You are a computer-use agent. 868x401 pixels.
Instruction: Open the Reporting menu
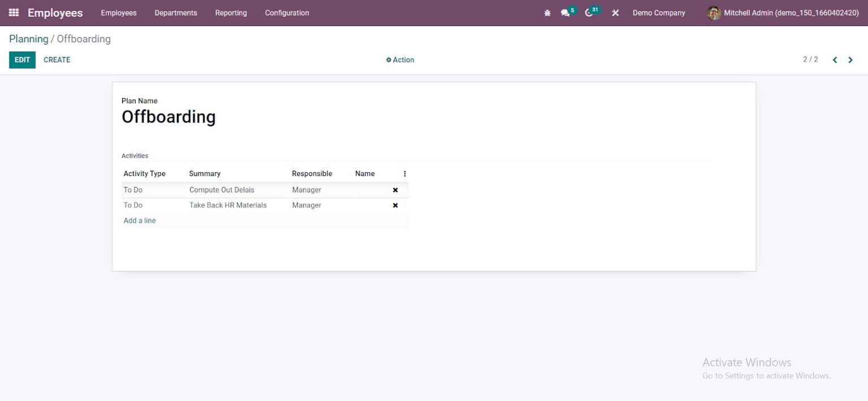click(231, 12)
